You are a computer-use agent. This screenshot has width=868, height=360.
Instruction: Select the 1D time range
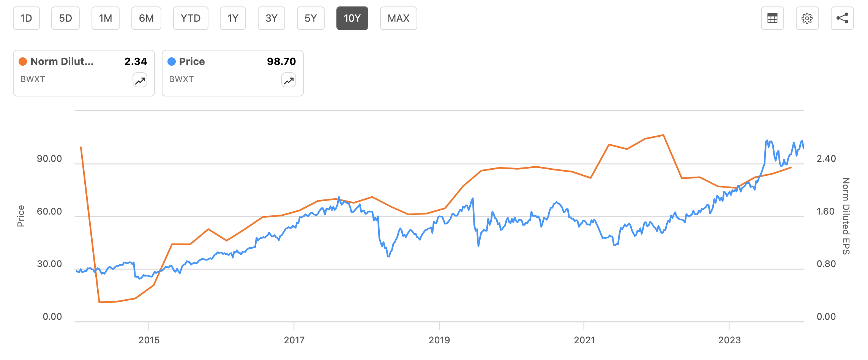click(26, 18)
